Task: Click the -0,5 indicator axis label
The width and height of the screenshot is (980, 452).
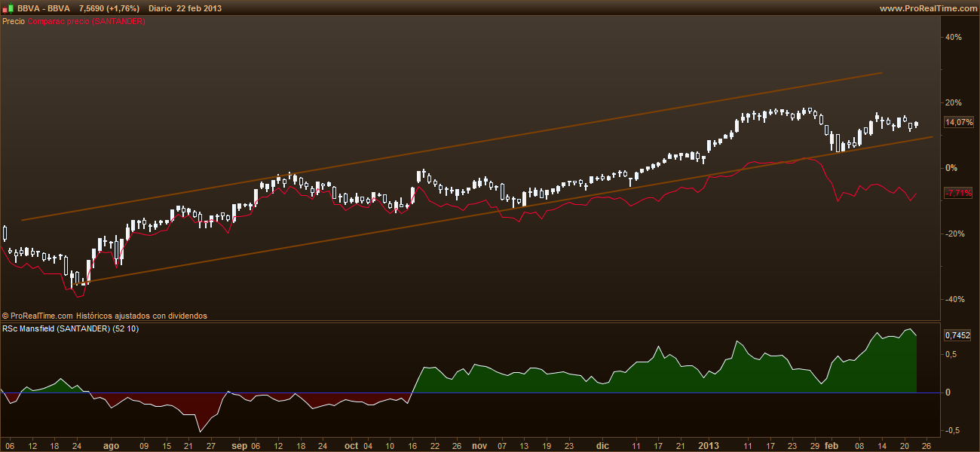Action: point(954,430)
